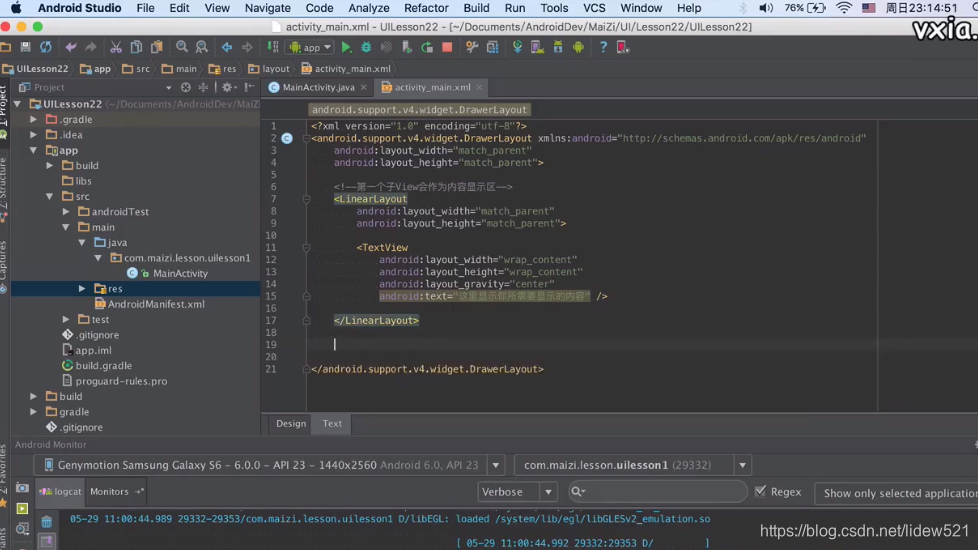Open the Genymotion device dropdown
The height and width of the screenshot is (550, 978).
click(496, 465)
